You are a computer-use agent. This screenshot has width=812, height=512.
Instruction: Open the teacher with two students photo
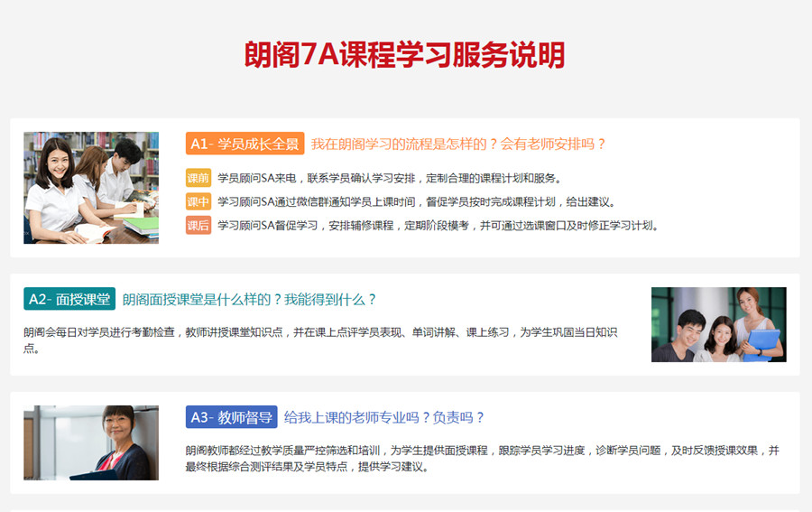point(718,324)
